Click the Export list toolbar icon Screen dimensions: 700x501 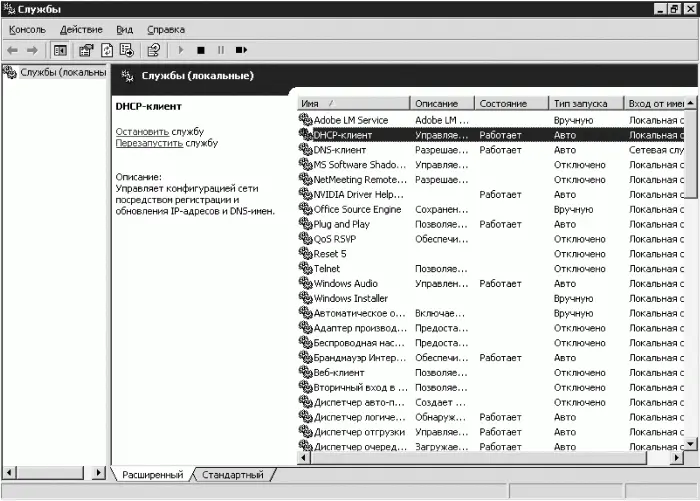click(x=127, y=50)
